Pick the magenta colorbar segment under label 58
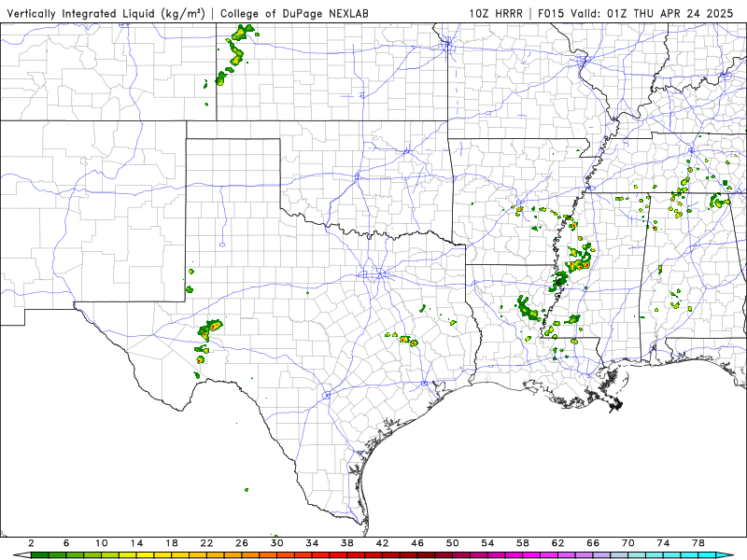Viewport: 747px width, 560px height. click(531, 555)
